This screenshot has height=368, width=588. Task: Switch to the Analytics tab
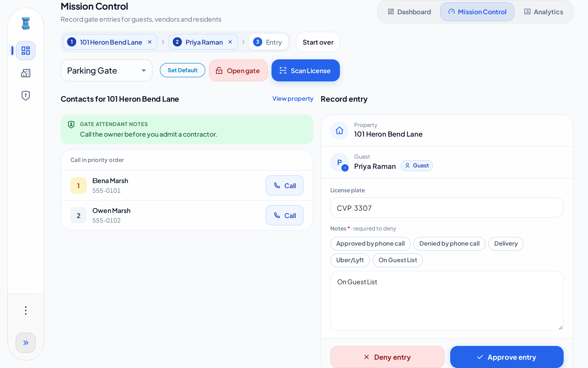click(x=543, y=12)
